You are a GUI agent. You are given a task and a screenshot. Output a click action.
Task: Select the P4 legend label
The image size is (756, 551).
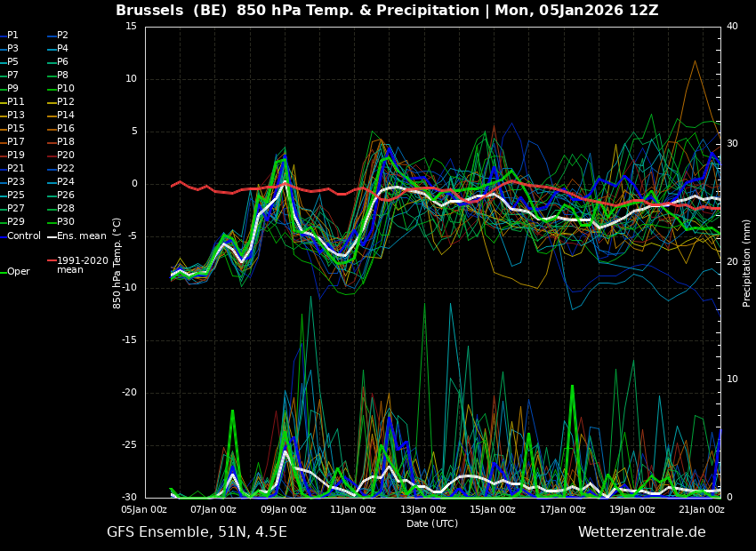point(58,49)
